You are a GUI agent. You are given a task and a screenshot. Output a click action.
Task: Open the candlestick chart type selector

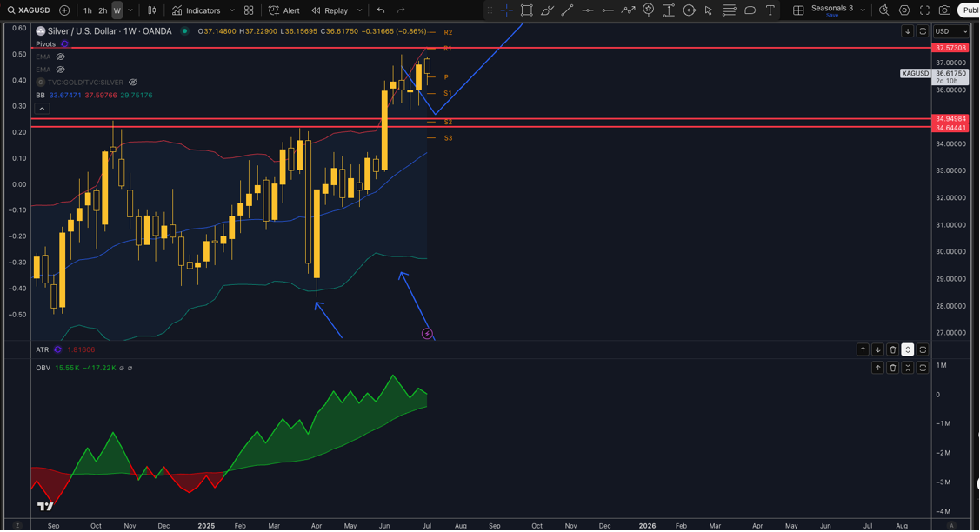pos(152,10)
